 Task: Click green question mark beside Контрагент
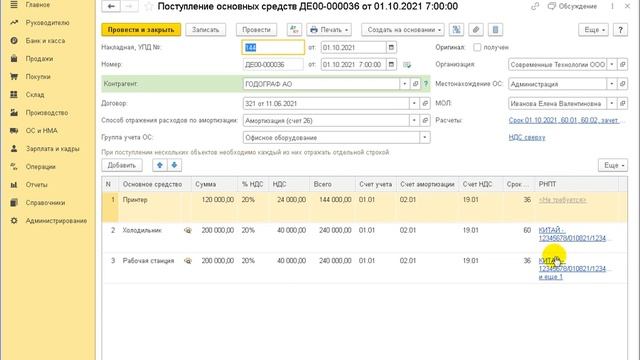coord(426,84)
